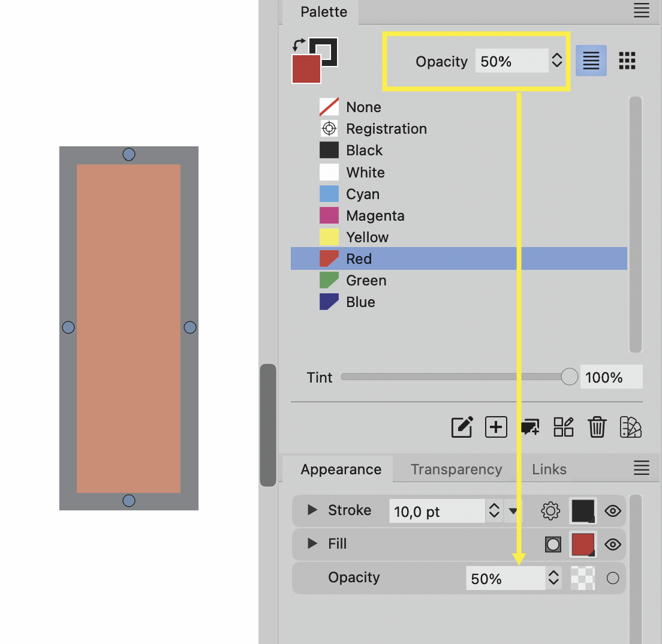
Task: Click the edit swatch pencil icon
Action: (x=462, y=427)
